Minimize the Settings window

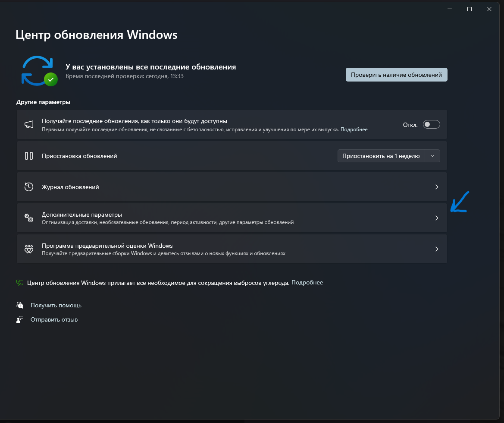tap(450, 9)
